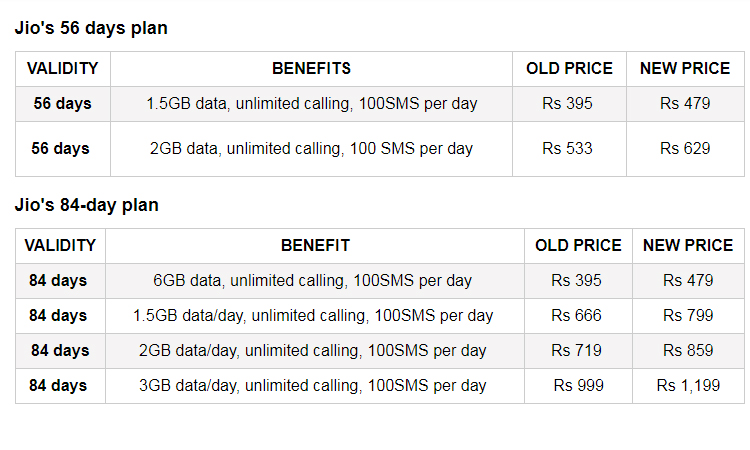The width and height of the screenshot is (750, 450).
Task: Click OLD PRICE header in 56 days table
Action: coord(569,69)
